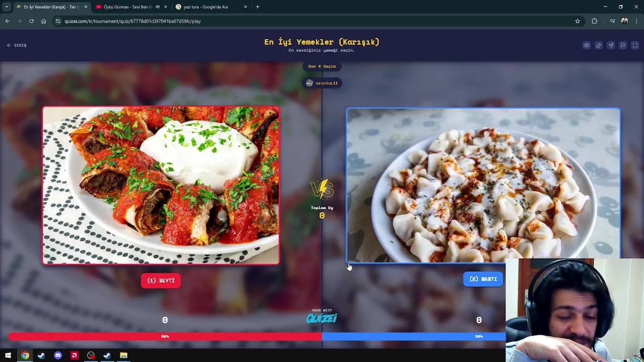Click Chrome icon in taskbar

pos(25,355)
